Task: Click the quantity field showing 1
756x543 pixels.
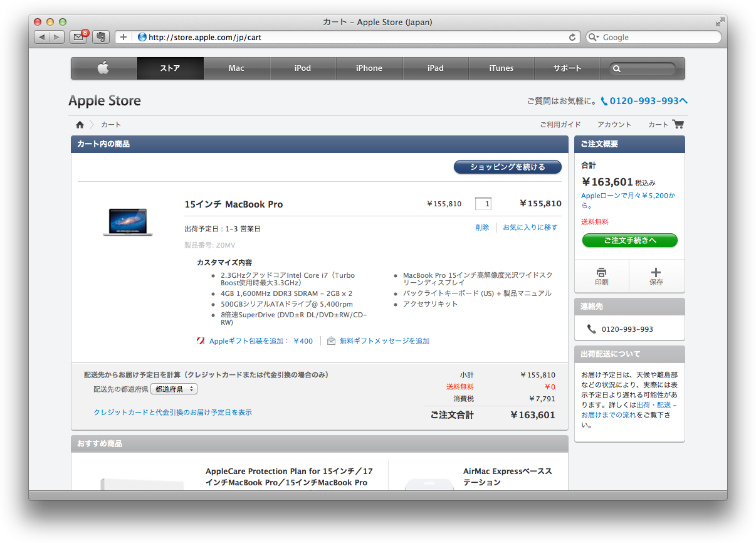Action: point(483,204)
